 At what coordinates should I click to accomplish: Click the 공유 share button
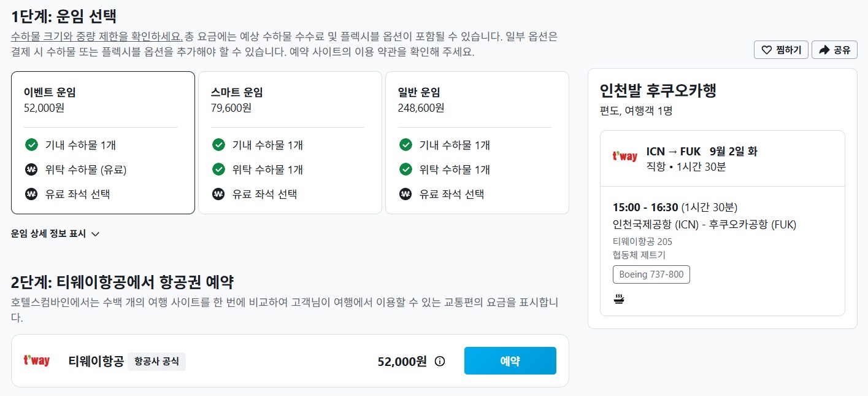click(x=834, y=50)
